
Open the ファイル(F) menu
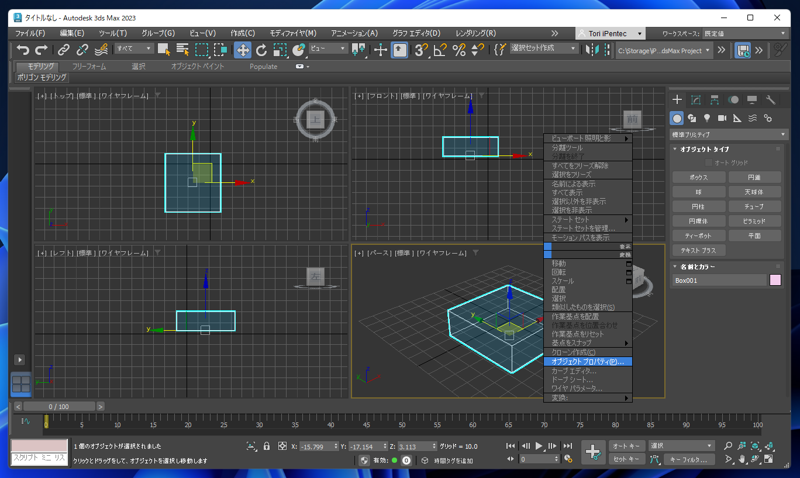pos(30,33)
